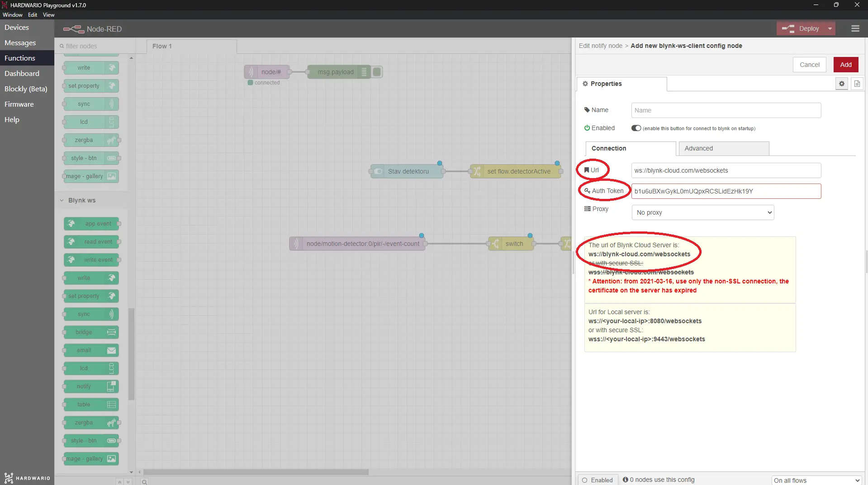Click the red Add button
This screenshot has width=868, height=485.
pyautogui.click(x=845, y=65)
